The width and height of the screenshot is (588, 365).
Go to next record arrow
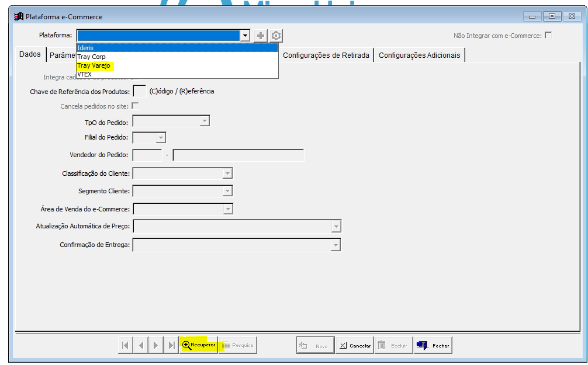pos(156,345)
